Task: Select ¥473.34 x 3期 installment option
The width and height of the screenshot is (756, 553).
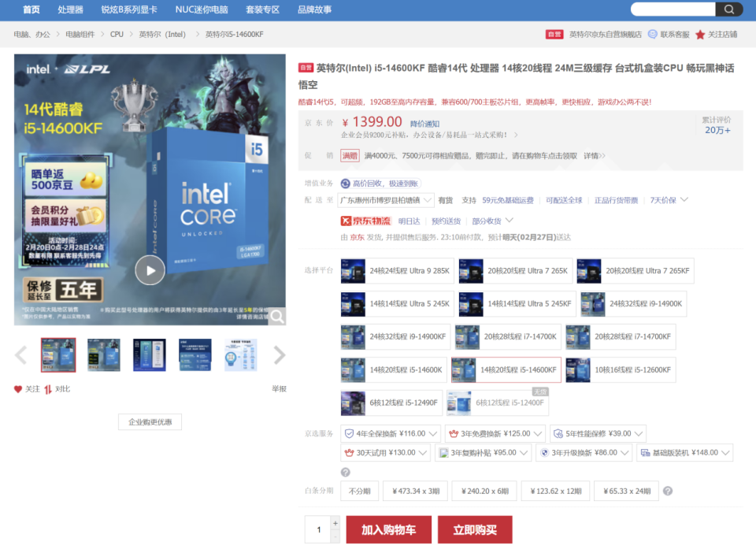Action: [416, 492]
